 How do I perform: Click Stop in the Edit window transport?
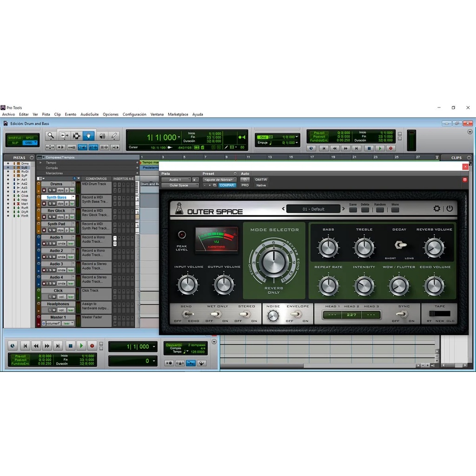(x=369, y=148)
